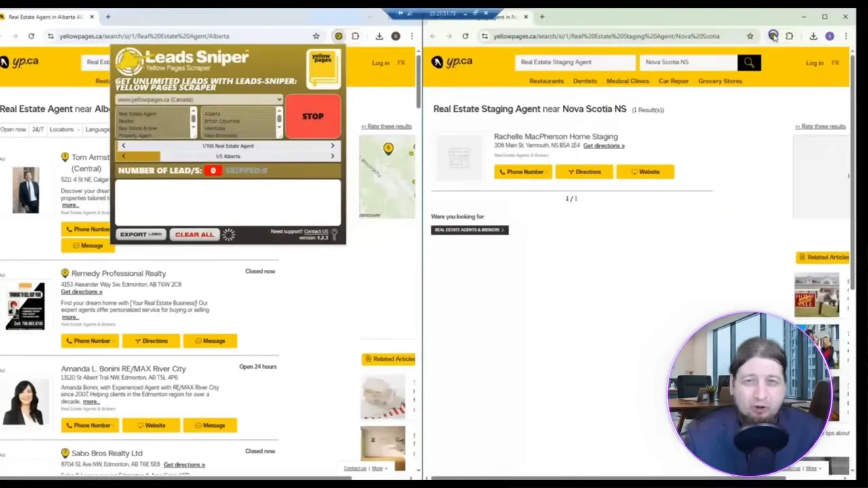Image resolution: width=868 pixels, height=488 pixels.
Task: Reload the left browser page
Action: tap(31, 36)
